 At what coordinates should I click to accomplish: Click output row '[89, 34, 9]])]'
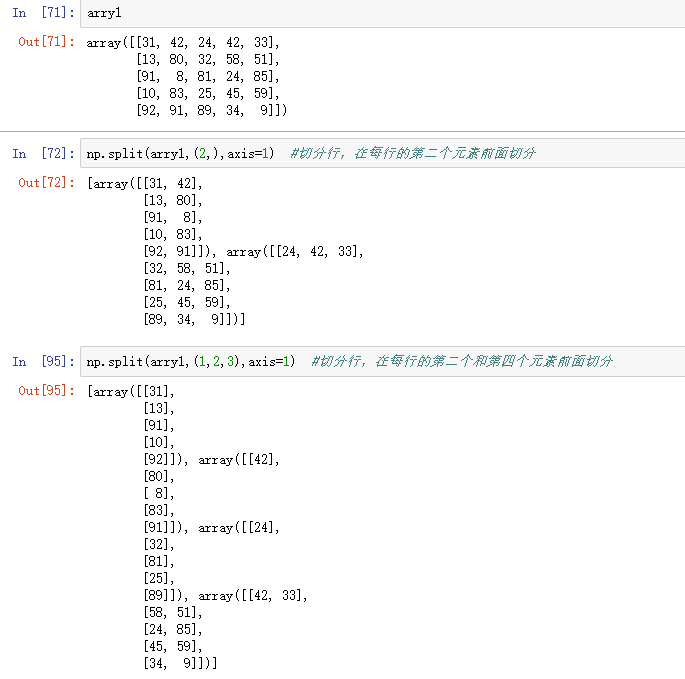point(194,319)
